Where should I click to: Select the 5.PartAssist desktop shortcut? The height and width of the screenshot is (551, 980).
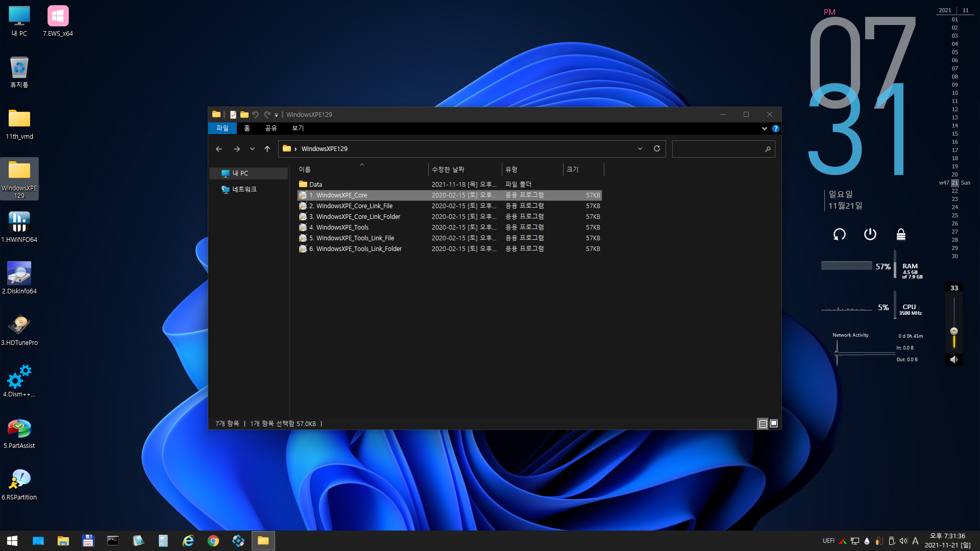19,433
